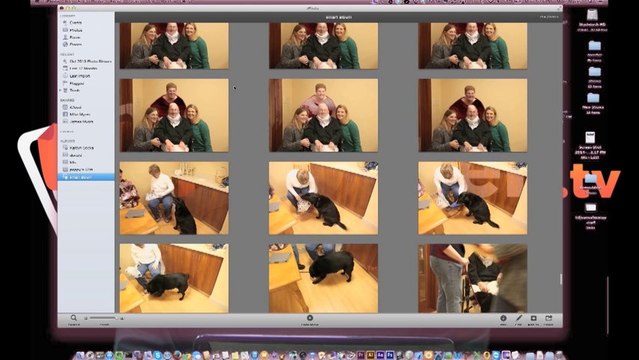The image size is (639, 360).
Task: Launch Photoshop from the Dock
Action: pos(390,355)
